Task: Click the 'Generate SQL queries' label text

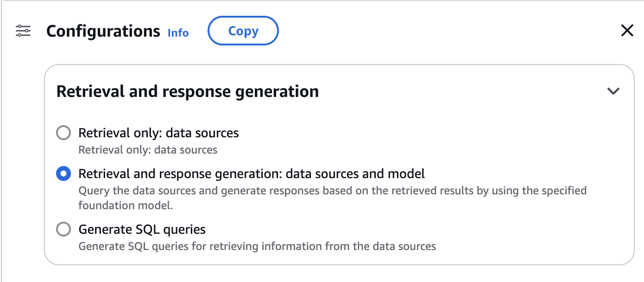Action: (142, 229)
